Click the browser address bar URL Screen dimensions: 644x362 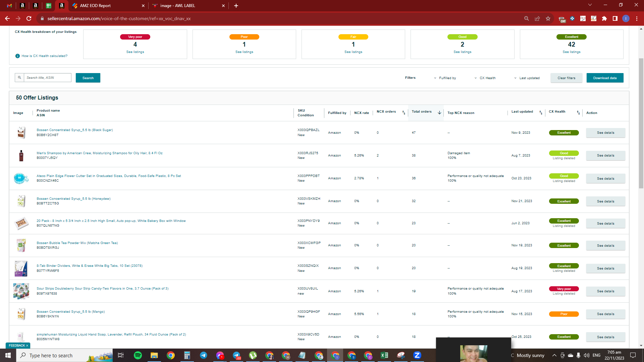click(119, 18)
